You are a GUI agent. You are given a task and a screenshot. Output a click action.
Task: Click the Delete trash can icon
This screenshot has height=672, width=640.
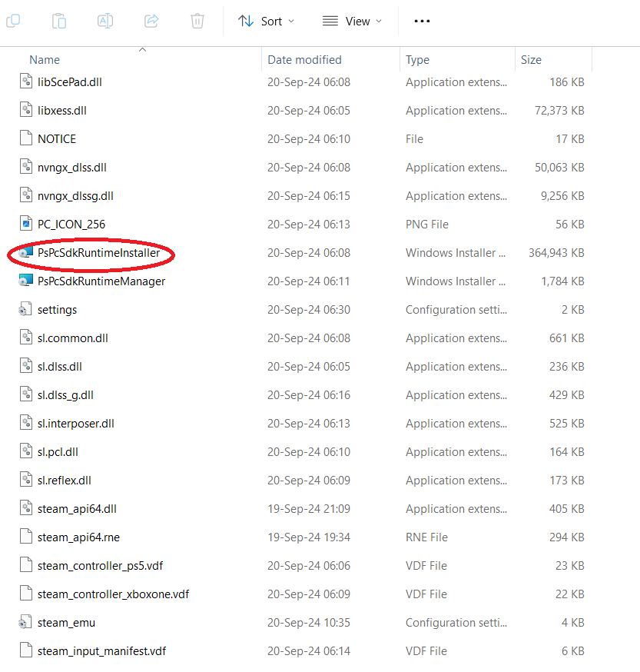coord(197,21)
